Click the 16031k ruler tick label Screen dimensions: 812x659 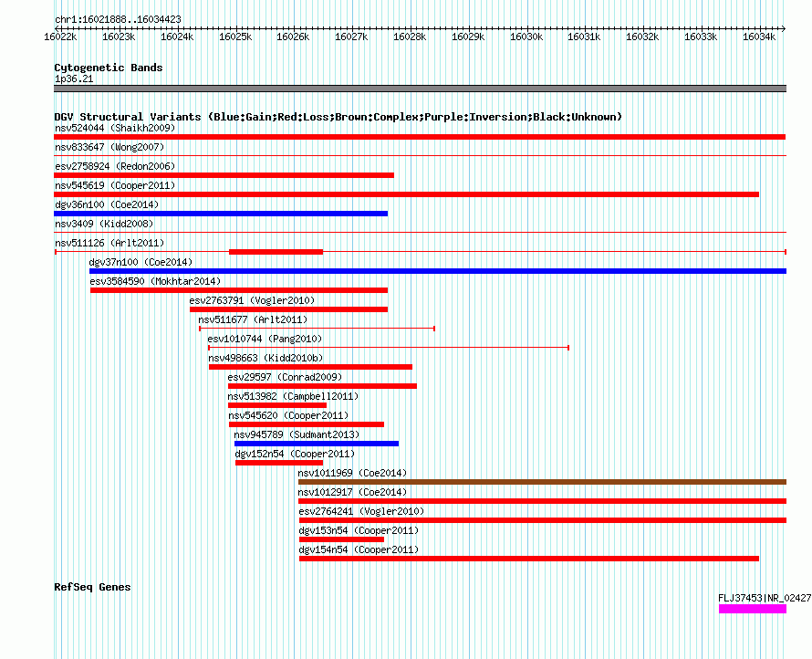tap(584, 37)
